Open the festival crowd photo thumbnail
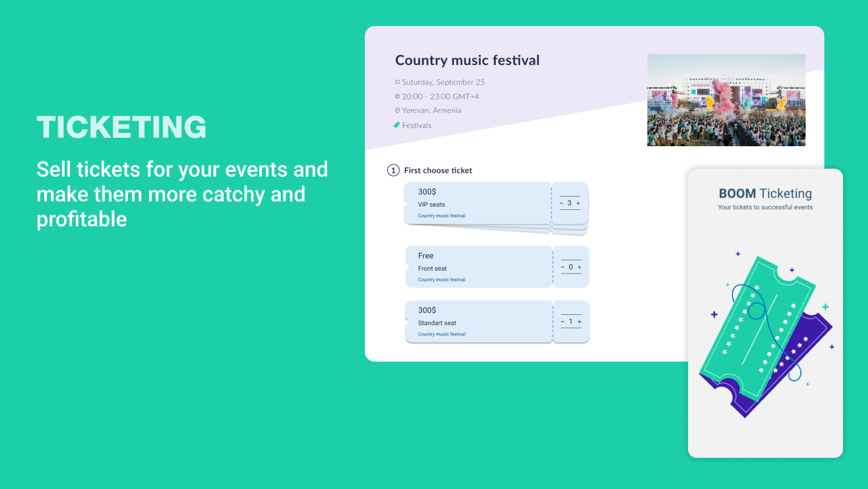This screenshot has height=489, width=868. click(x=726, y=100)
